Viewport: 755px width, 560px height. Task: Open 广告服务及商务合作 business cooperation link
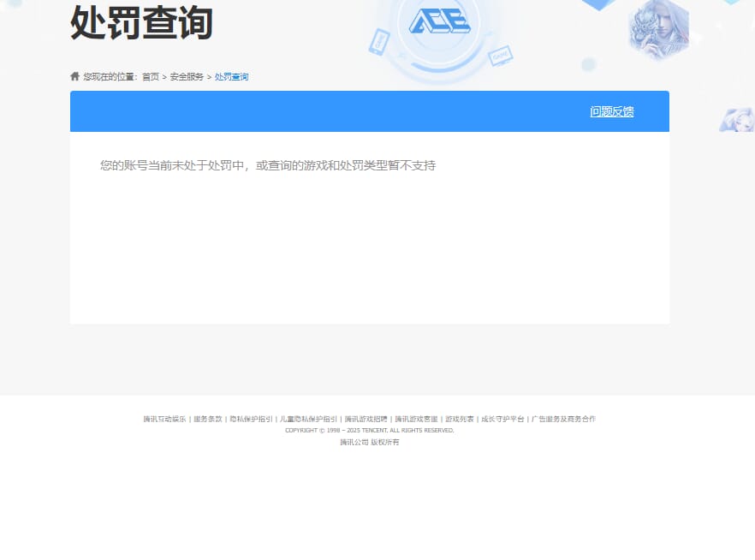[565, 419]
